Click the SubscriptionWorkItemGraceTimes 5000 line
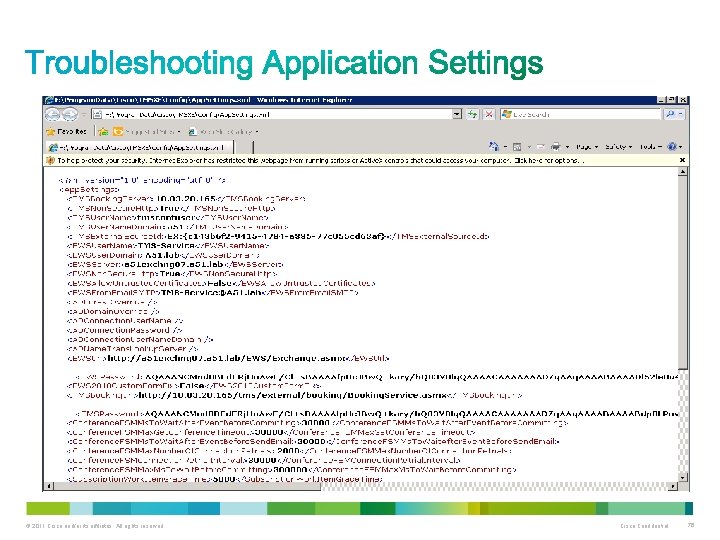The height and width of the screenshot is (540, 720). 225,479
